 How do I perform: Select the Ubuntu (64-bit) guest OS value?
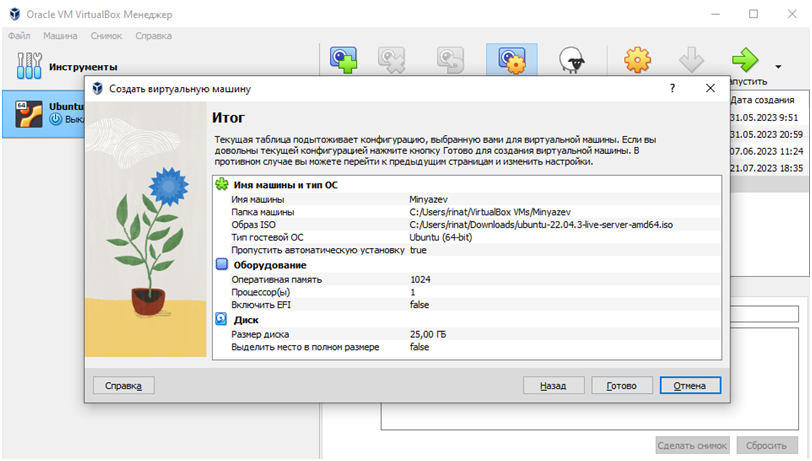(441, 237)
